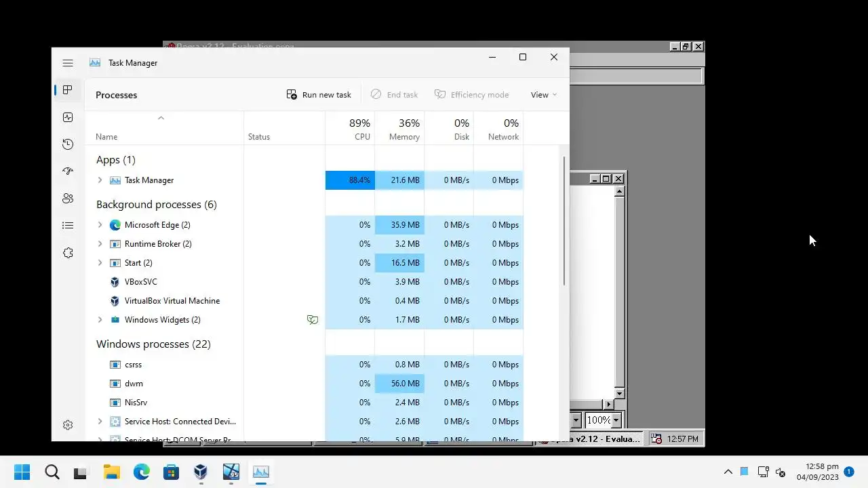Click the 56.0 MB memory cell for dwm

pyautogui.click(x=399, y=384)
